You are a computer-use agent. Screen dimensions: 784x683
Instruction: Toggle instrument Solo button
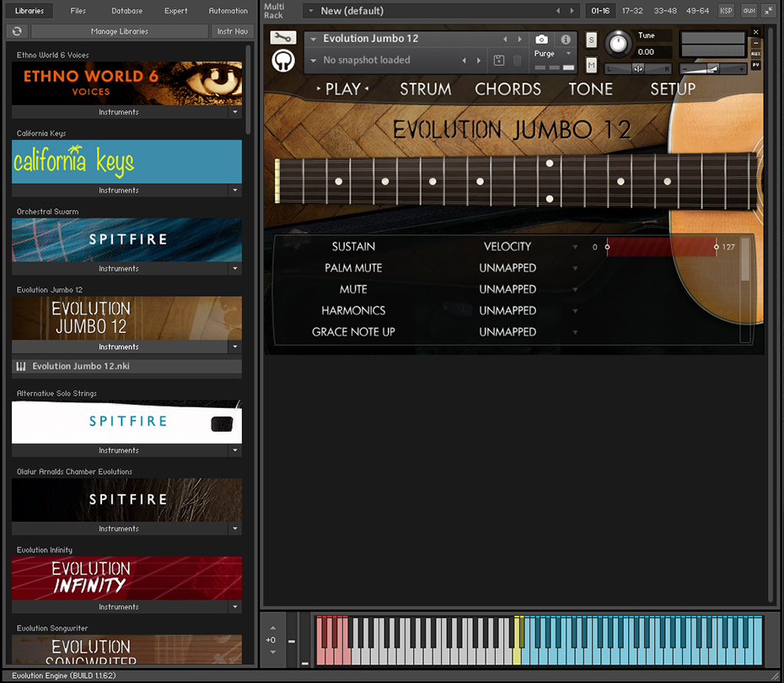[x=592, y=40]
